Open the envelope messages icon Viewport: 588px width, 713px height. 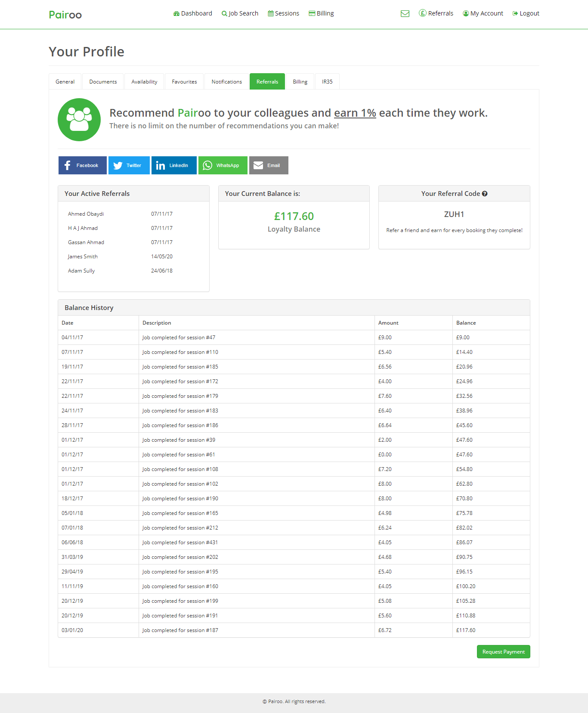coord(405,14)
